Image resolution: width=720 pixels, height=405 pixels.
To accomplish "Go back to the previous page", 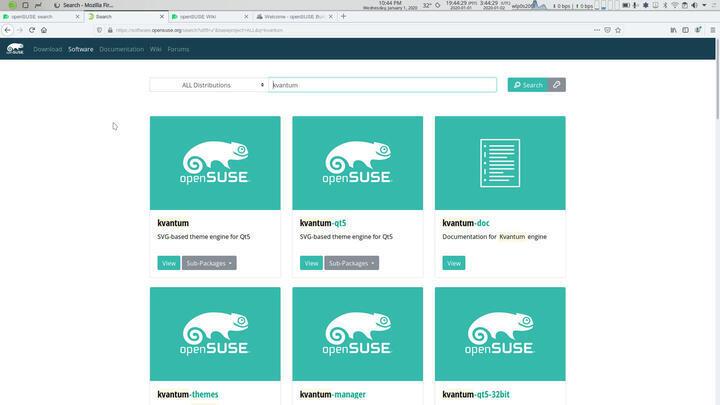I will point(7,30).
